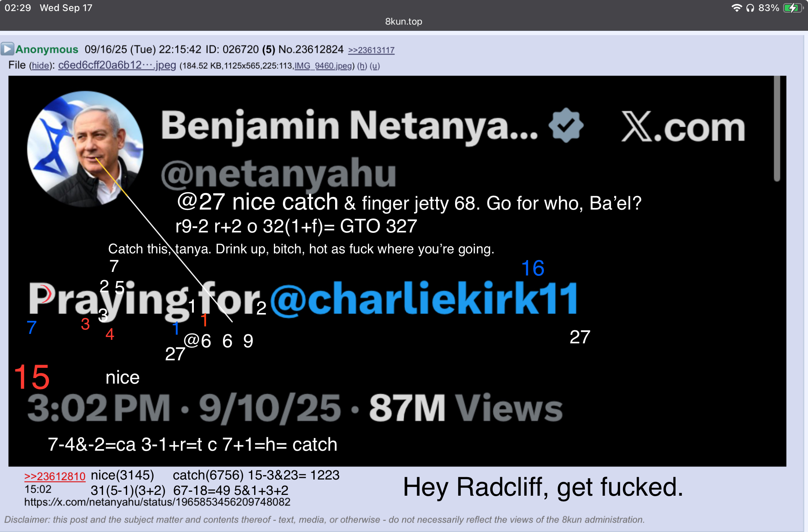
Task: Click poster ID 026720
Action: tap(232, 49)
